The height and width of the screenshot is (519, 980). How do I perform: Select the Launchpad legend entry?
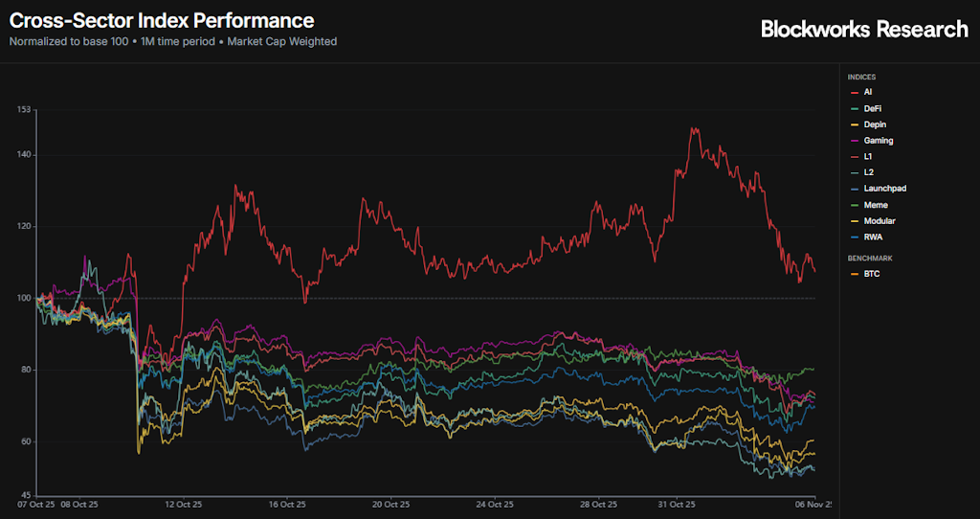pyautogui.click(x=884, y=189)
